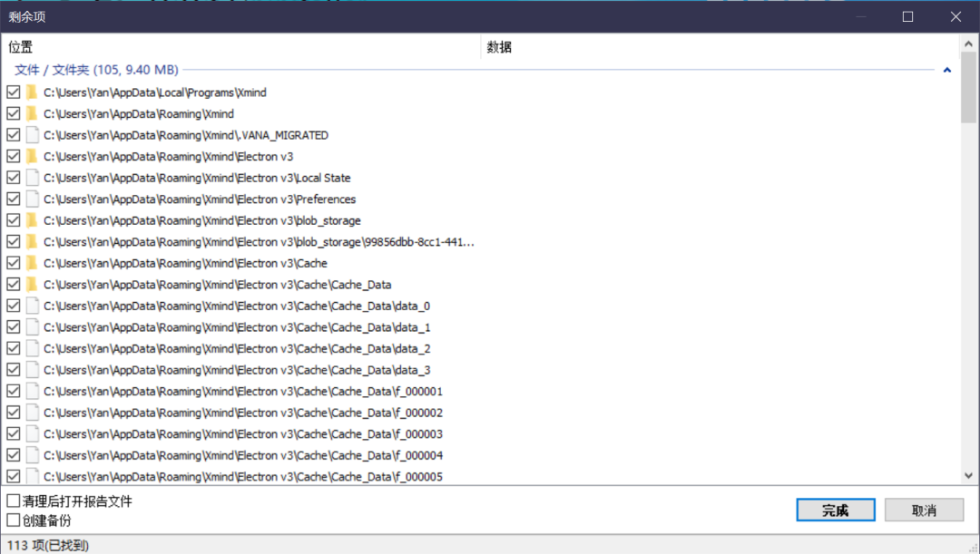Select the Electron v3\Cache\Cache_Data path text
Image resolution: width=980 pixels, height=554 pixels.
(218, 285)
